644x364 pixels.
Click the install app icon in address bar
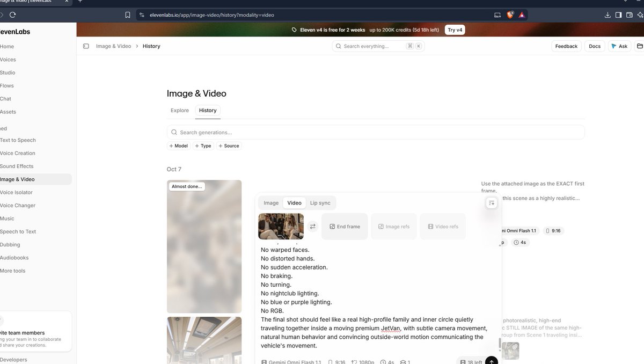(497, 15)
